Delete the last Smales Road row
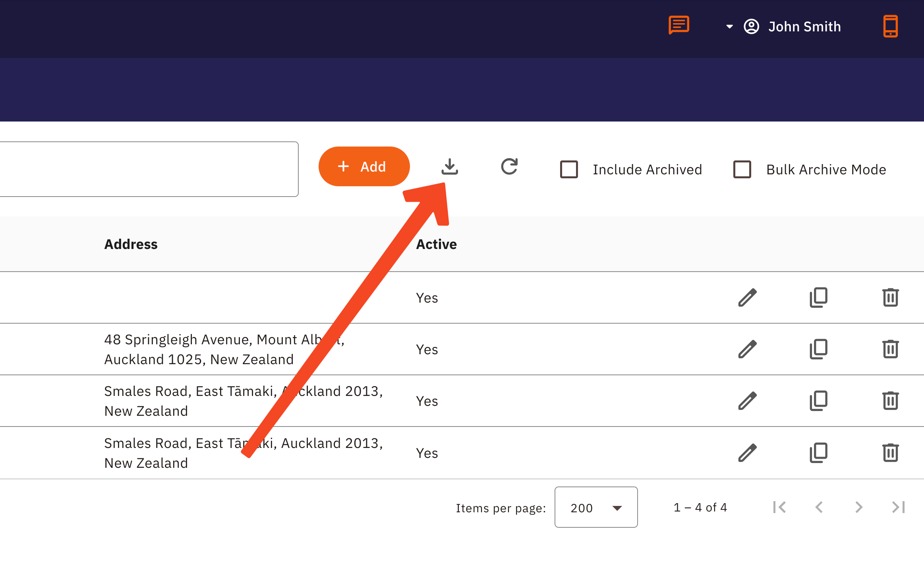The width and height of the screenshot is (924, 579). click(890, 453)
